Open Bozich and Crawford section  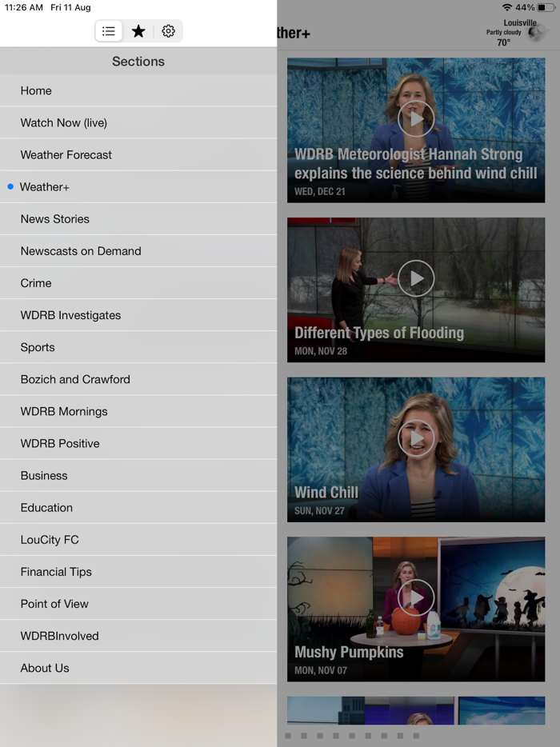click(138, 379)
